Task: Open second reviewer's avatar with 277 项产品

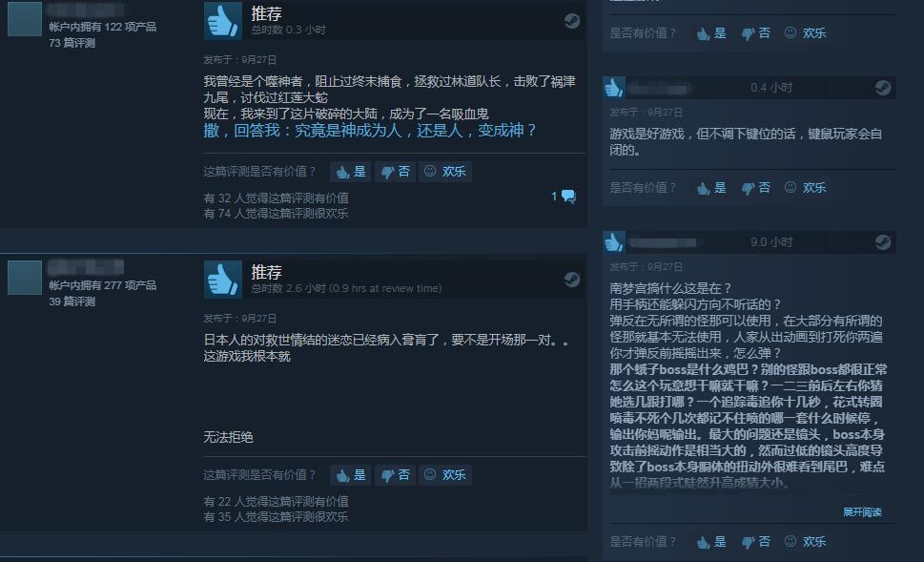Action: click(24, 277)
